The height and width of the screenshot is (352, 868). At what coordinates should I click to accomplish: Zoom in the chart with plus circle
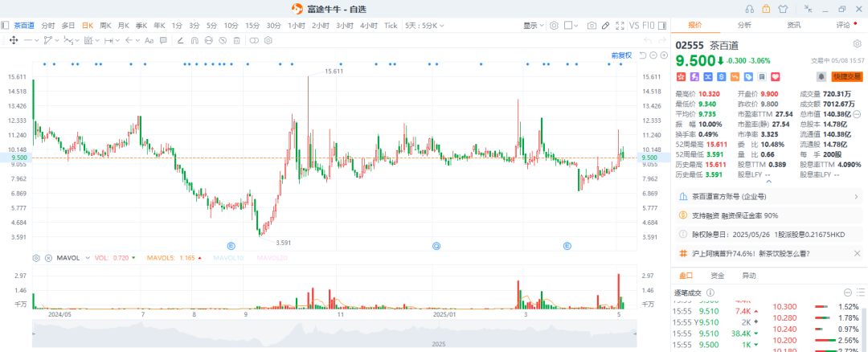point(664,55)
